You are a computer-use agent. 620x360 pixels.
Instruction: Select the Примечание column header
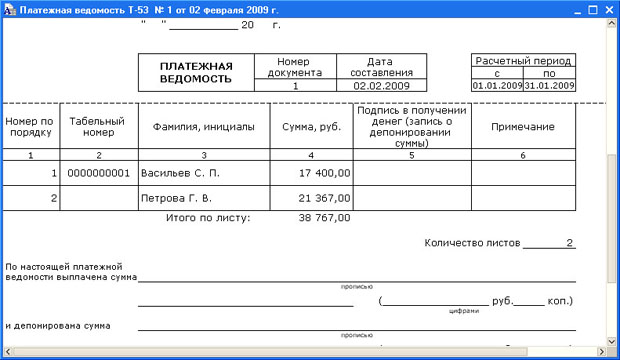pyautogui.click(x=523, y=127)
